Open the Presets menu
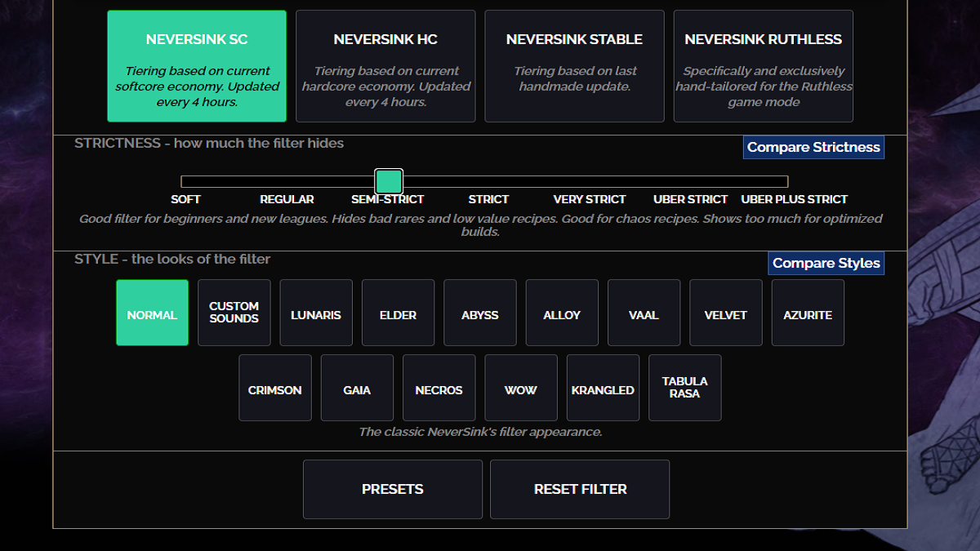This screenshot has height=551, width=980. point(393,489)
